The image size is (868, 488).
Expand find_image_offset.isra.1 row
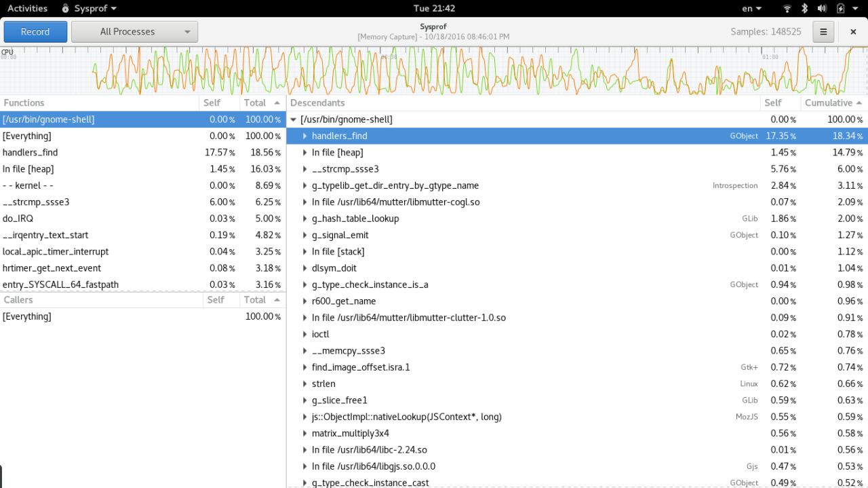click(304, 367)
